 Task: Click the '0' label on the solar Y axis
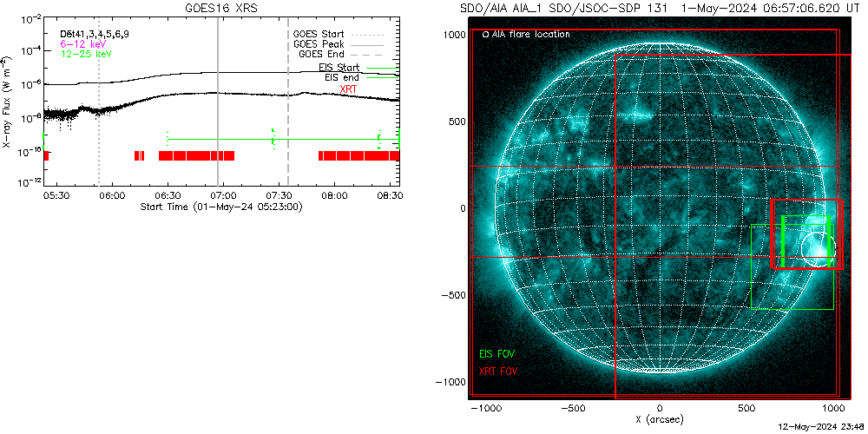point(462,208)
